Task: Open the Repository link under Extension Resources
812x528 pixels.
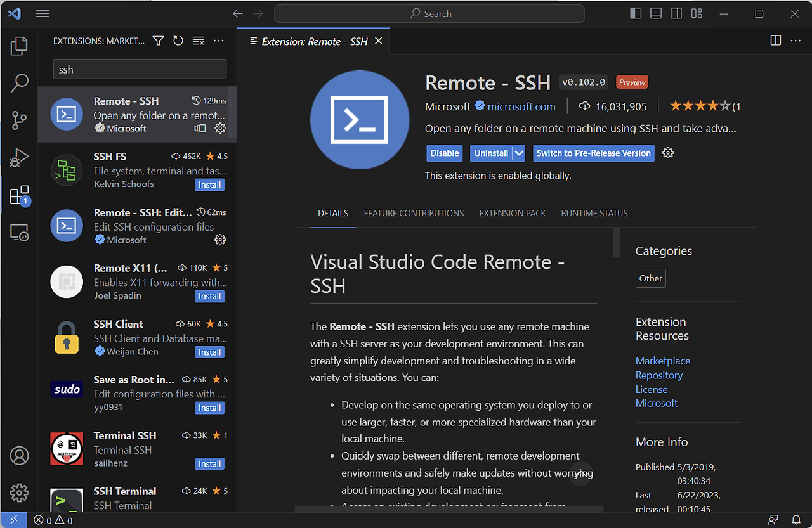Action: pos(659,375)
